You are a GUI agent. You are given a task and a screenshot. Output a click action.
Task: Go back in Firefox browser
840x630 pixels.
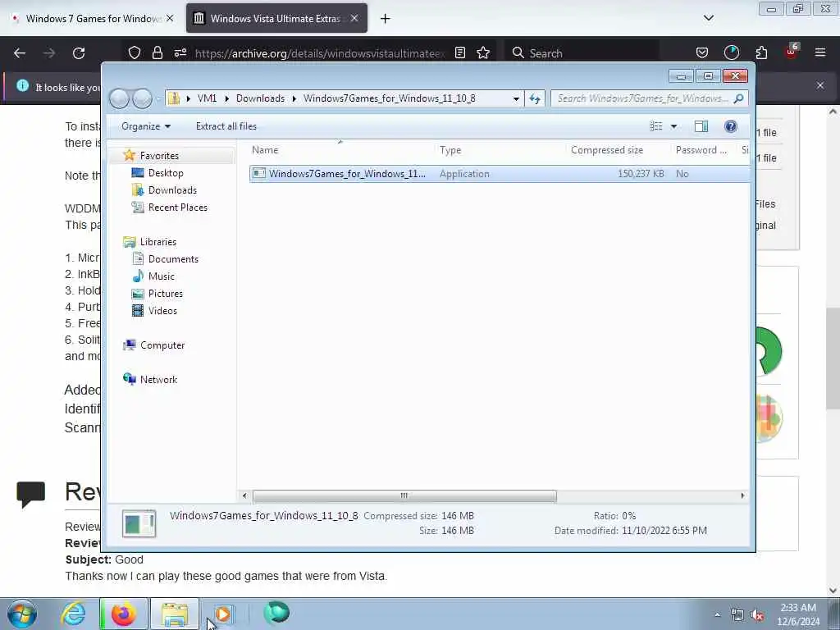(20, 53)
